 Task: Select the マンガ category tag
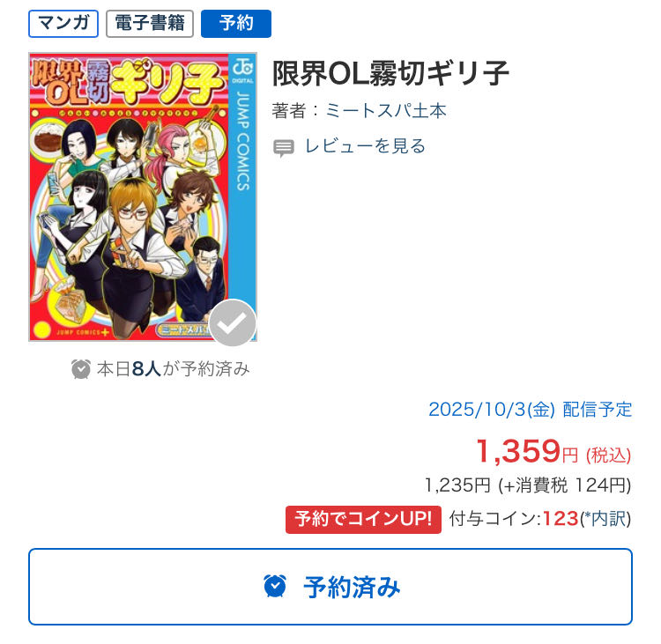63,24
